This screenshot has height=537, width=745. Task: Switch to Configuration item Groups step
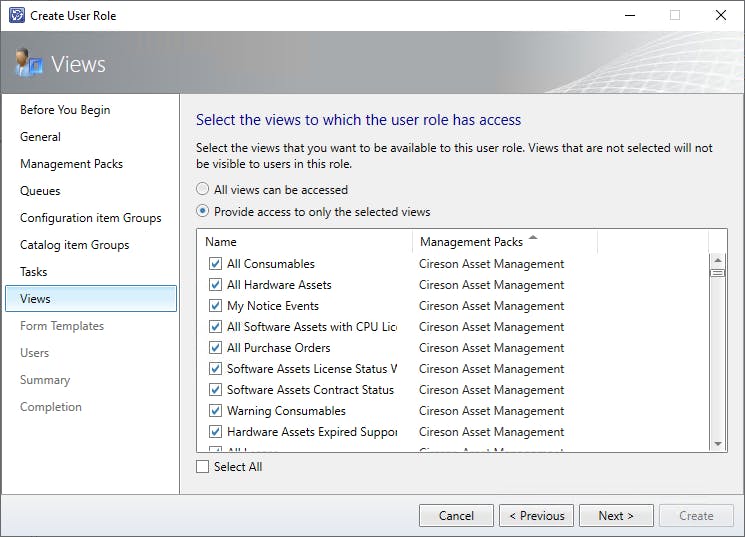(x=90, y=218)
